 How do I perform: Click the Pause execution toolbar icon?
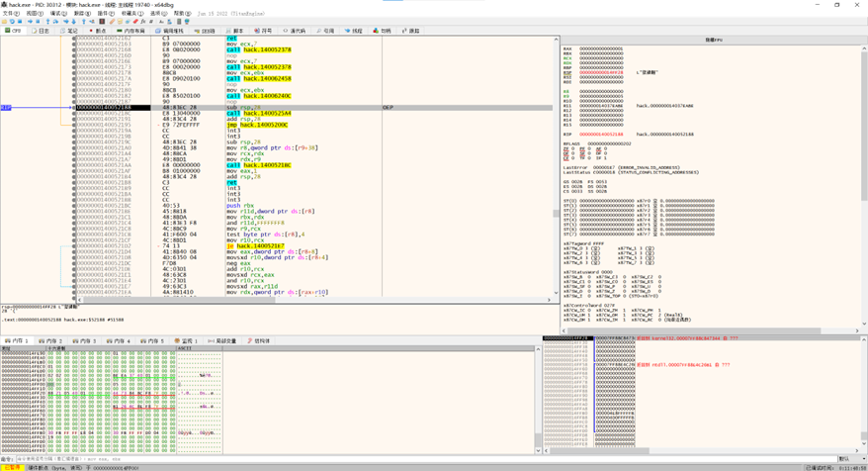38,21
